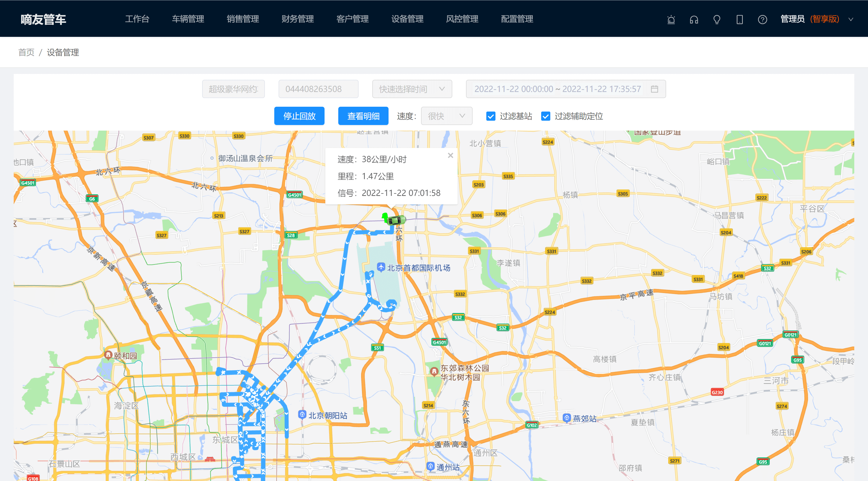
Task: Click the 停止回放 button
Action: [299, 116]
